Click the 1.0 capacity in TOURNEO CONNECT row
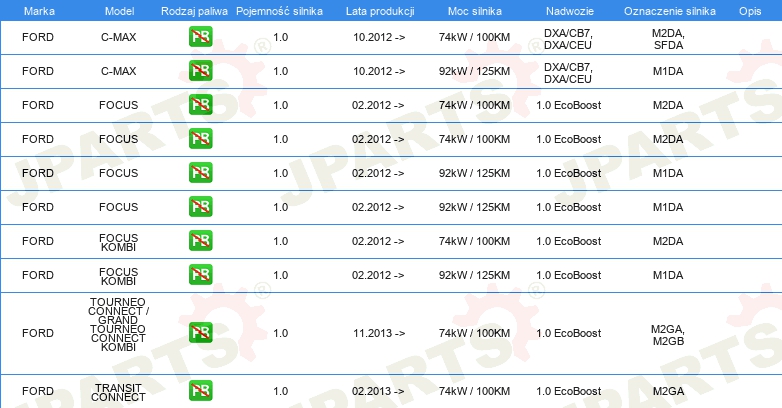The image size is (782, 408). pyautogui.click(x=280, y=333)
